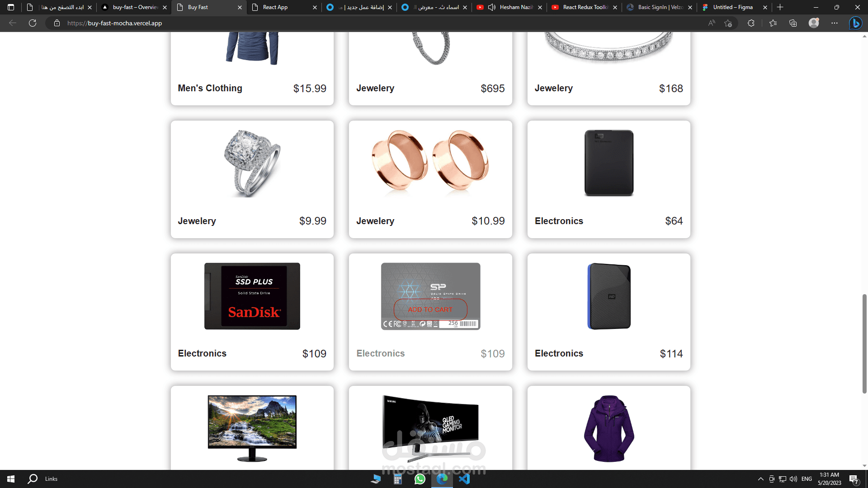Open the Bing sidebar icon
Image resolution: width=868 pixels, height=488 pixels.
pyautogui.click(x=855, y=23)
